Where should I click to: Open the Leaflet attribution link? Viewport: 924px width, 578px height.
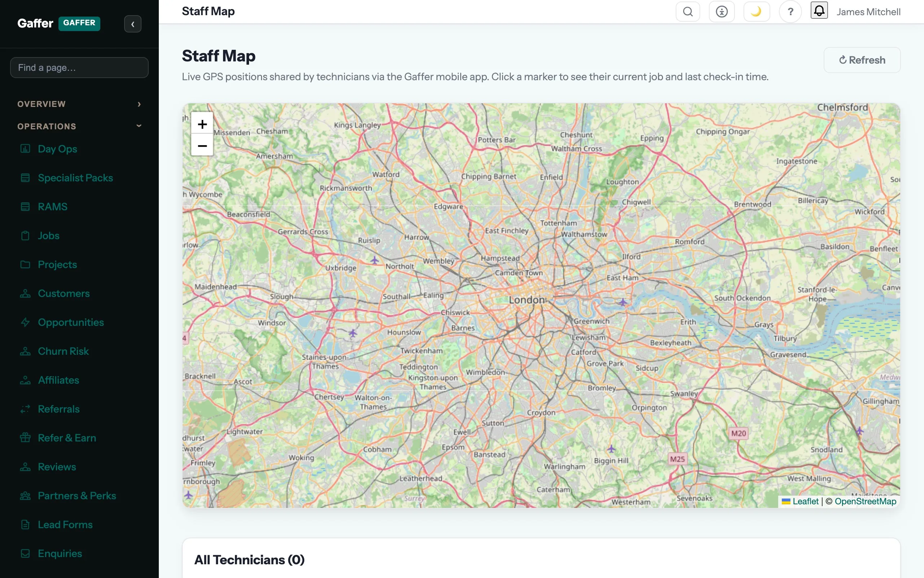click(805, 501)
